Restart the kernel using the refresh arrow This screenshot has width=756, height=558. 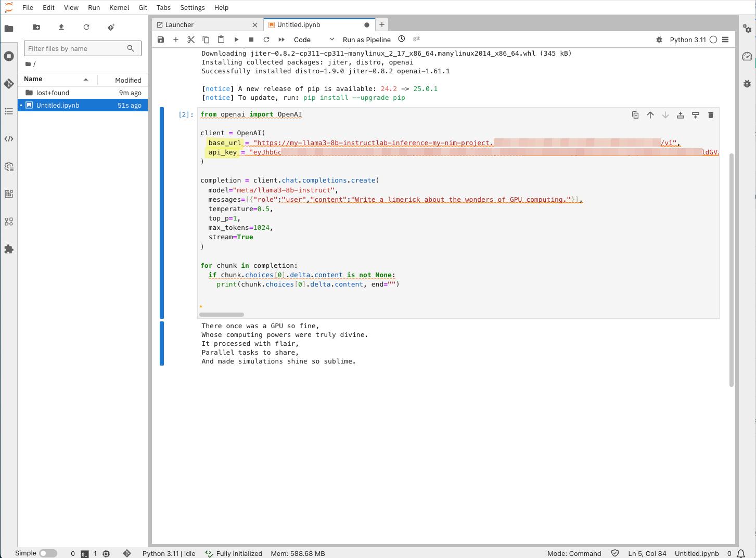(x=266, y=40)
